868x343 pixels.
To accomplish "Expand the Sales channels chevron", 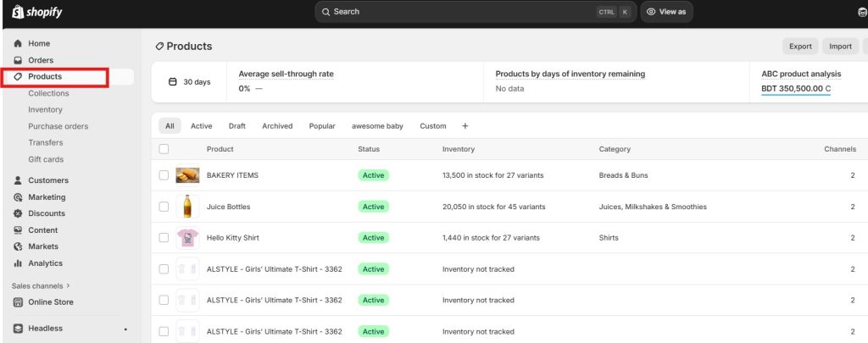I will [68, 286].
